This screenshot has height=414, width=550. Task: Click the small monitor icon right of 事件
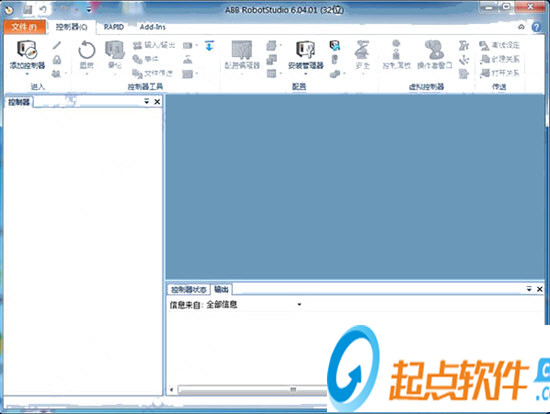(x=188, y=59)
